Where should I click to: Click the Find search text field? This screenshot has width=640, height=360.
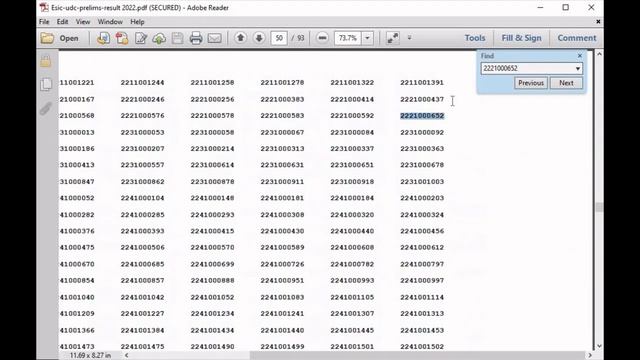pos(527,69)
